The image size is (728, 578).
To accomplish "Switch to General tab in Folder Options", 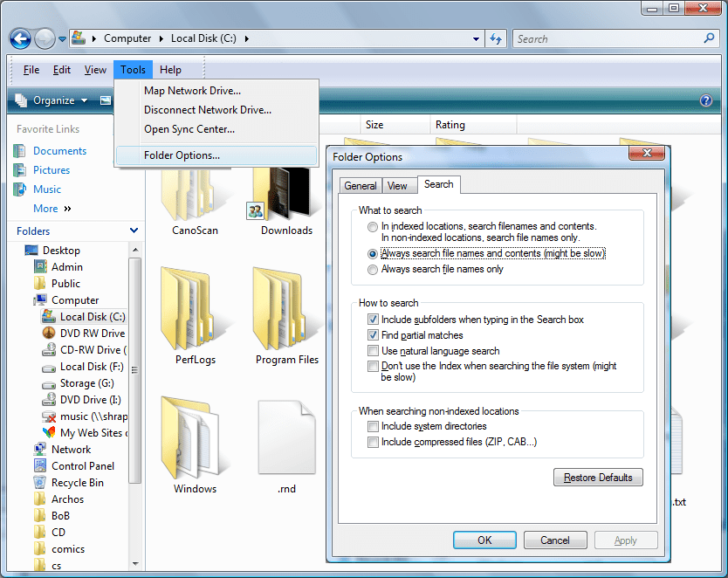I will (x=361, y=186).
